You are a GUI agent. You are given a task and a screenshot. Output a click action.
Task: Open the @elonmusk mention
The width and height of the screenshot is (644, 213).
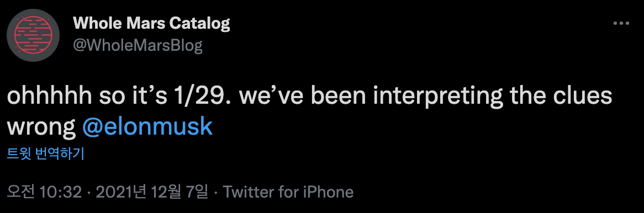click(x=147, y=127)
